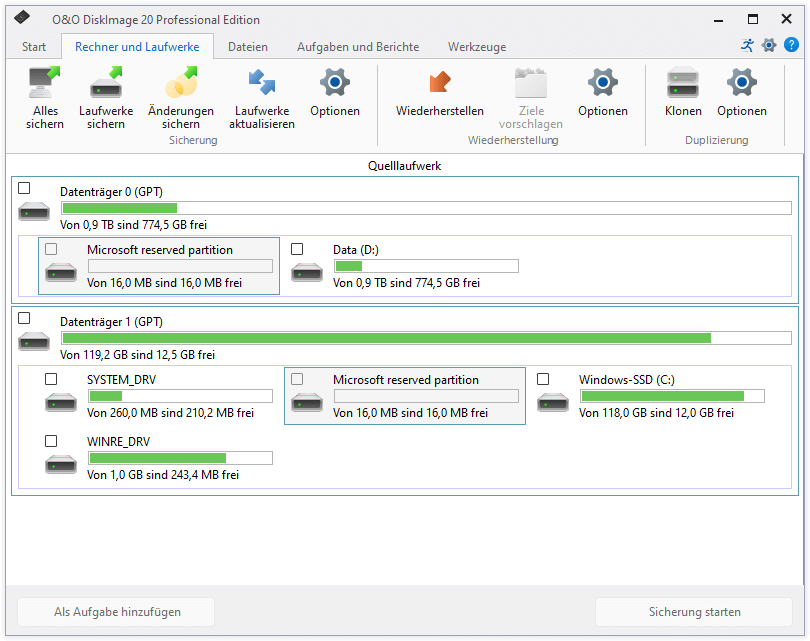810x641 pixels.
Task: Check the Datenträger 1 (GPT) checkbox
Action: tap(24, 318)
